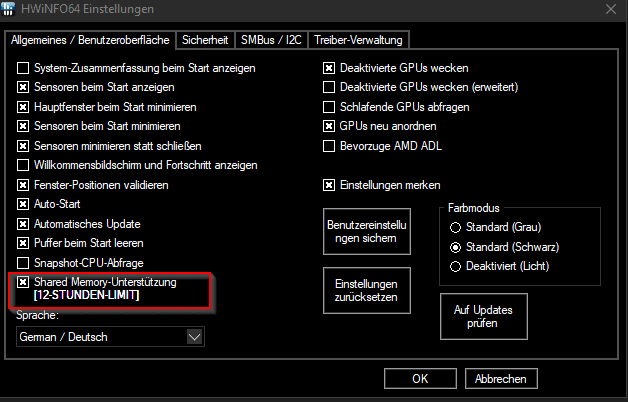Uncheck Shared Memory-Unterstützung
The height and width of the screenshot is (402, 628).
(x=23, y=282)
